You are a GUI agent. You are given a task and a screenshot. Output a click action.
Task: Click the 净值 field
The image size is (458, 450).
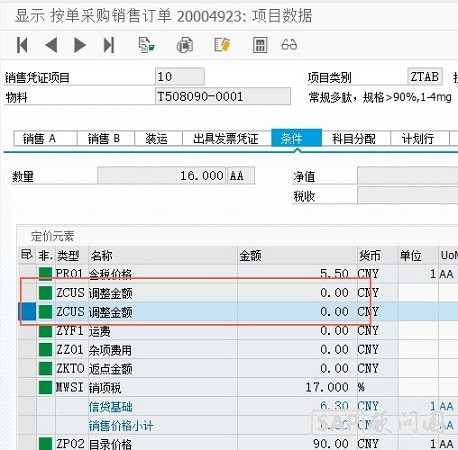coord(407,176)
